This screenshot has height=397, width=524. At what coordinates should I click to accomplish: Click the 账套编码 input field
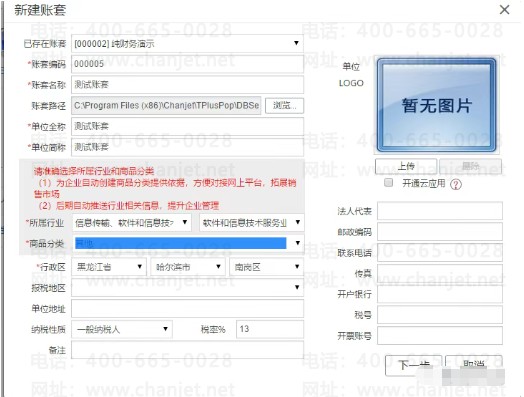[x=187, y=64]
